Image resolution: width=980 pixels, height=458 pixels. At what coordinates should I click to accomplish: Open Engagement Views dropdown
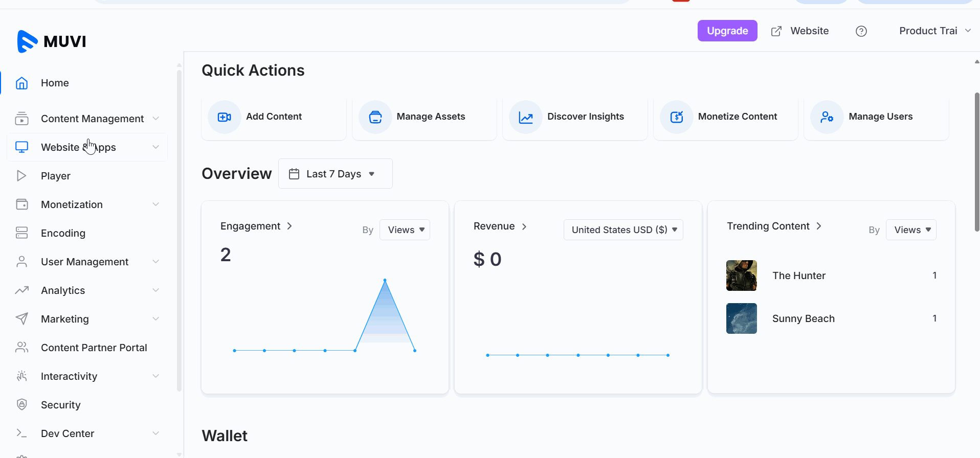[405, 230]
